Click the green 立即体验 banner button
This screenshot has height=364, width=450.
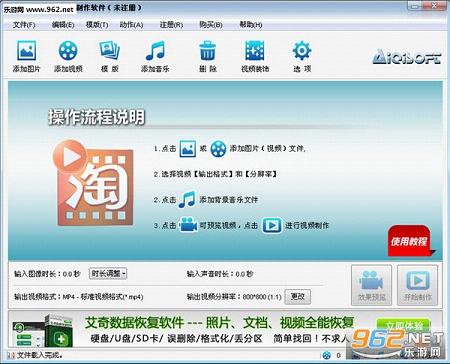pyautogui.click(x=404, y=325)
